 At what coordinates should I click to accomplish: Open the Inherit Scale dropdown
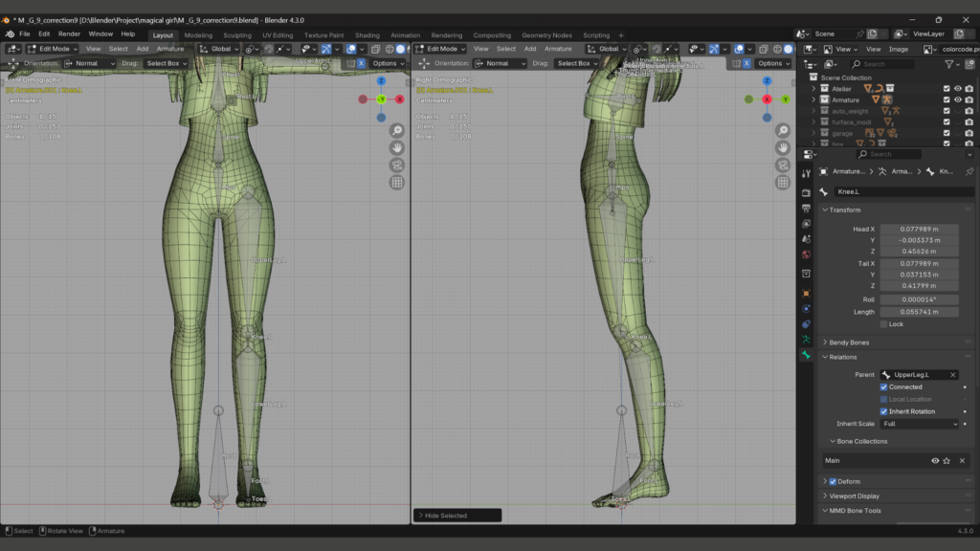[920, 424]
